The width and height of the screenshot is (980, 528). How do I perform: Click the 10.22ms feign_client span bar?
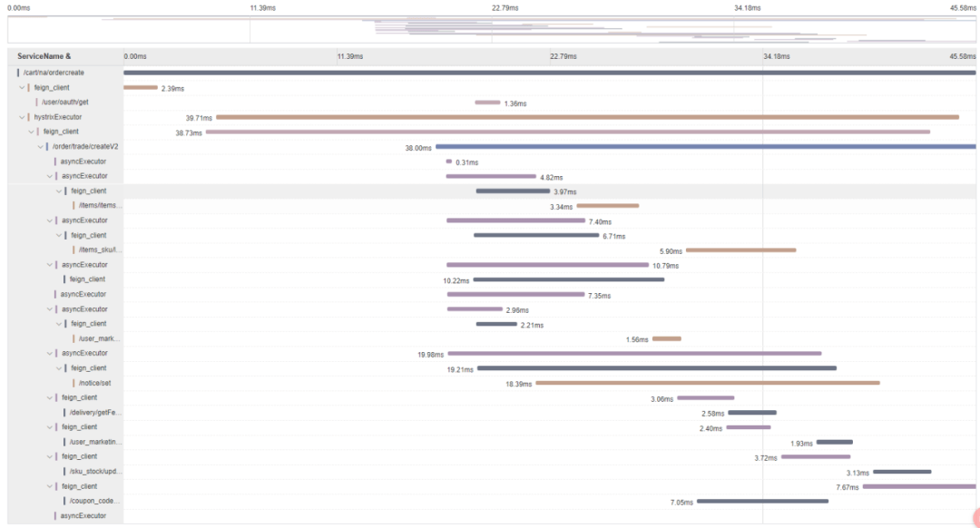pos(569,279)
